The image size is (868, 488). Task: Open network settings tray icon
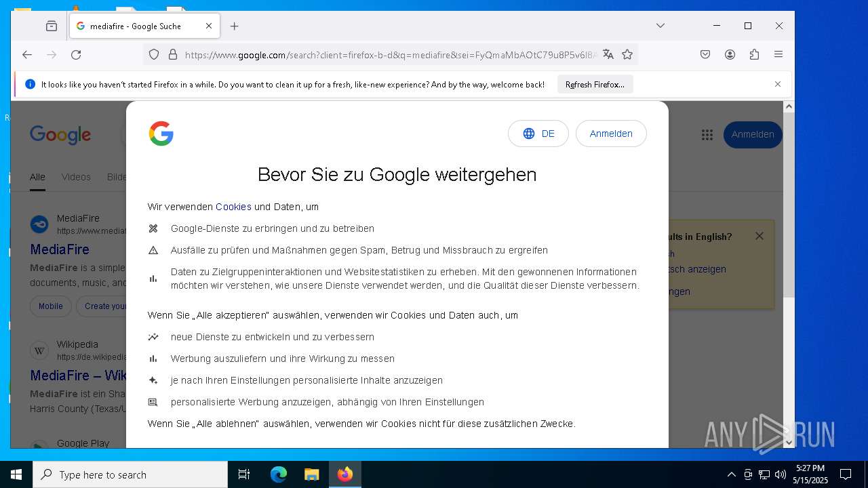point(764,474)
